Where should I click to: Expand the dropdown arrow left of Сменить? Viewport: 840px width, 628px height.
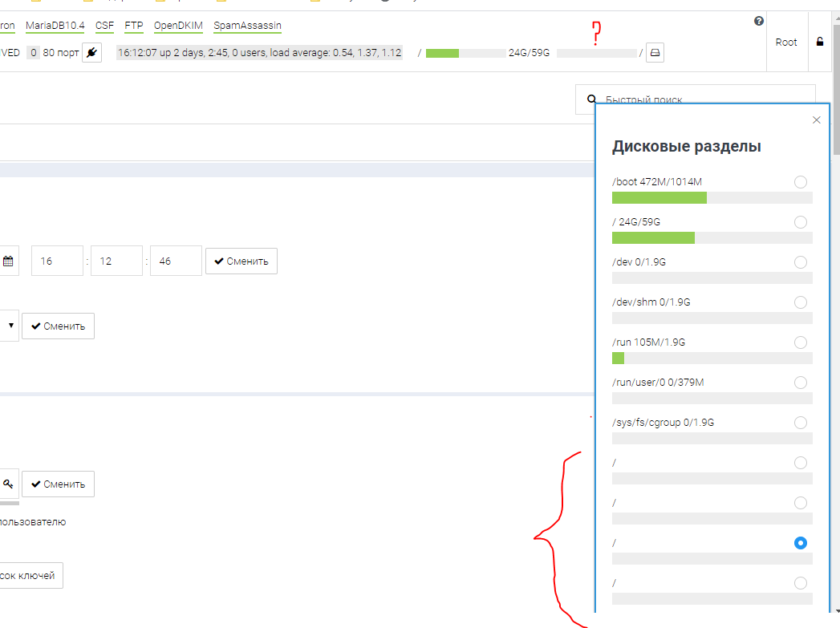coord(10,326)
